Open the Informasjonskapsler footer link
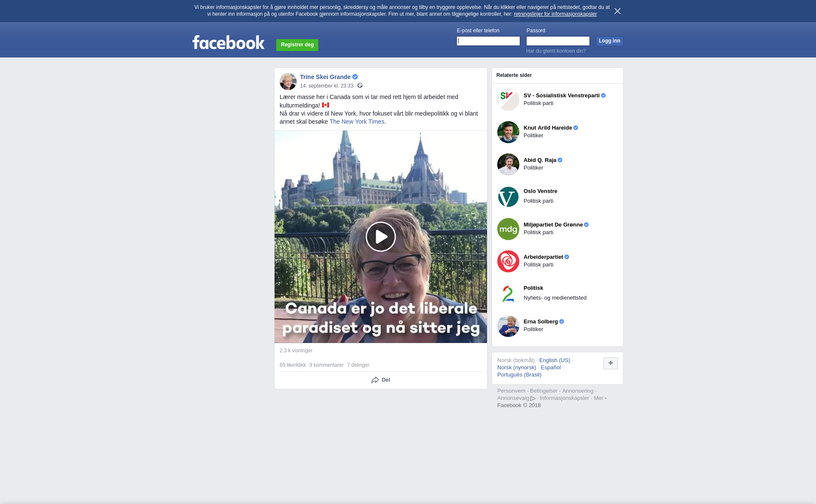The image size is (816, 504). (x=564, y=398)
